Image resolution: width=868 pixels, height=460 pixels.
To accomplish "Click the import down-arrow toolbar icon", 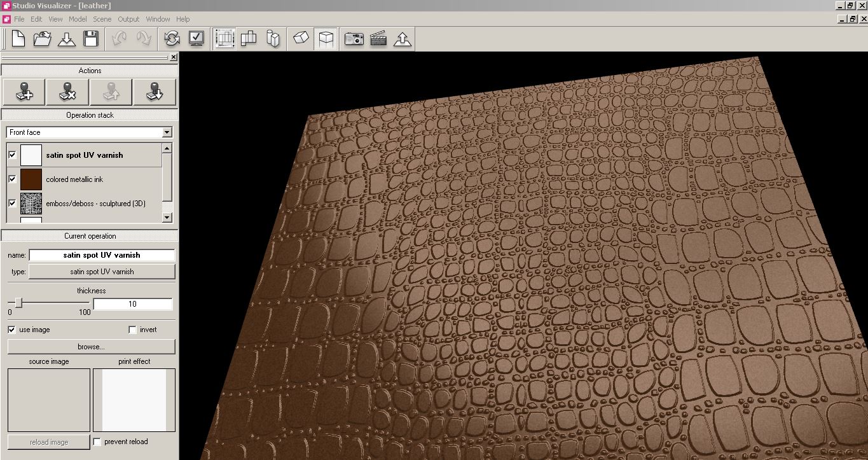I will [x=67, y=39].
